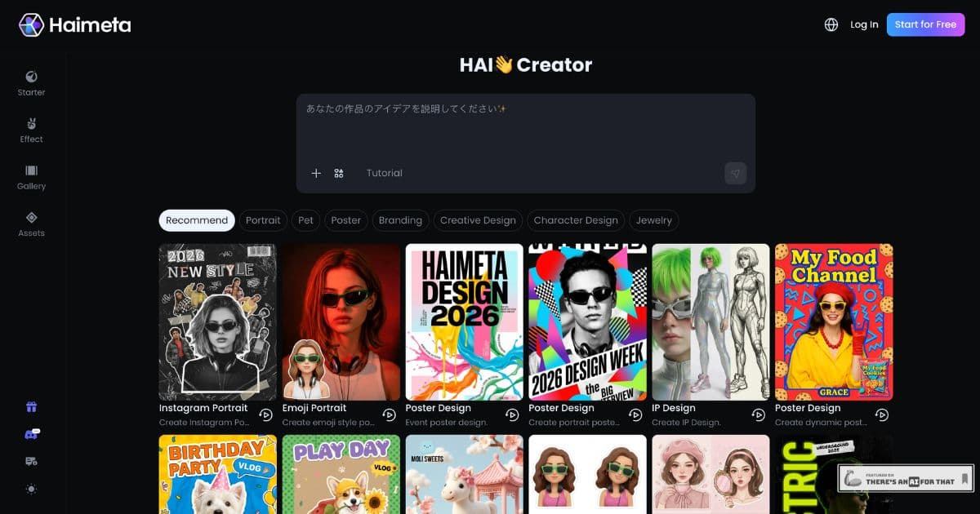Click the feedback icon above the theme toggle

click(30, 461)
